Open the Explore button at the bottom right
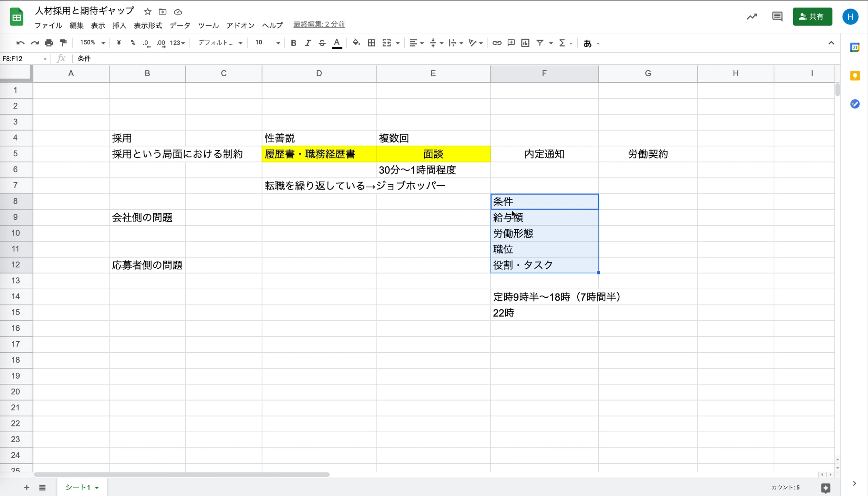Viewport: 868px width, 496px height. (825, 487)
